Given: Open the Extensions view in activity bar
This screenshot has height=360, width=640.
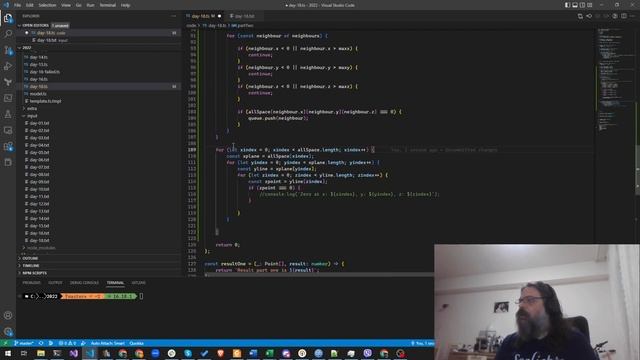Looking at the screenshot, I should 8,147.
